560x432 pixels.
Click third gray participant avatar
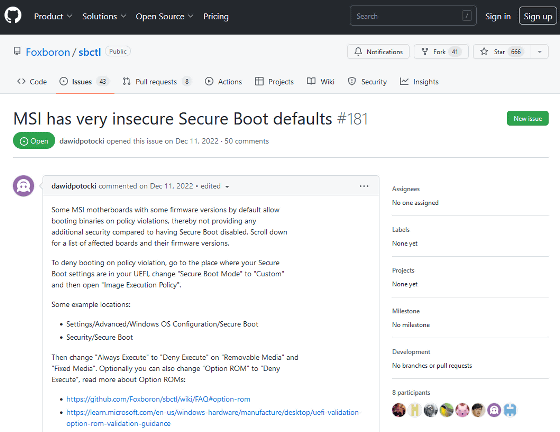tap(430, 410)
